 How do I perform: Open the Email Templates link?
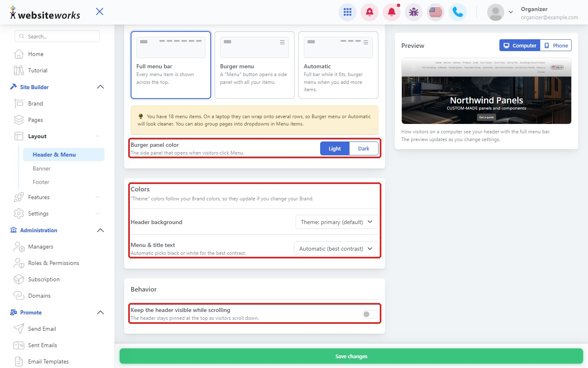tap(48, 361)
